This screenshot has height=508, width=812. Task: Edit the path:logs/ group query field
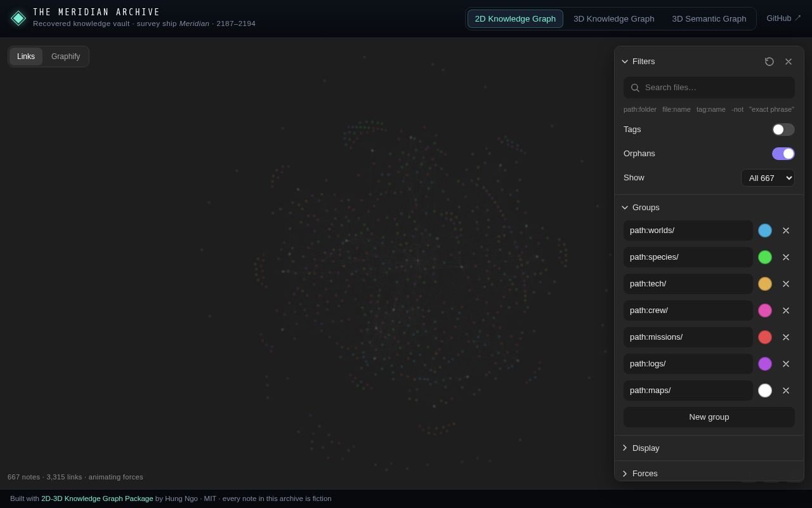click(x=688, y=364)
